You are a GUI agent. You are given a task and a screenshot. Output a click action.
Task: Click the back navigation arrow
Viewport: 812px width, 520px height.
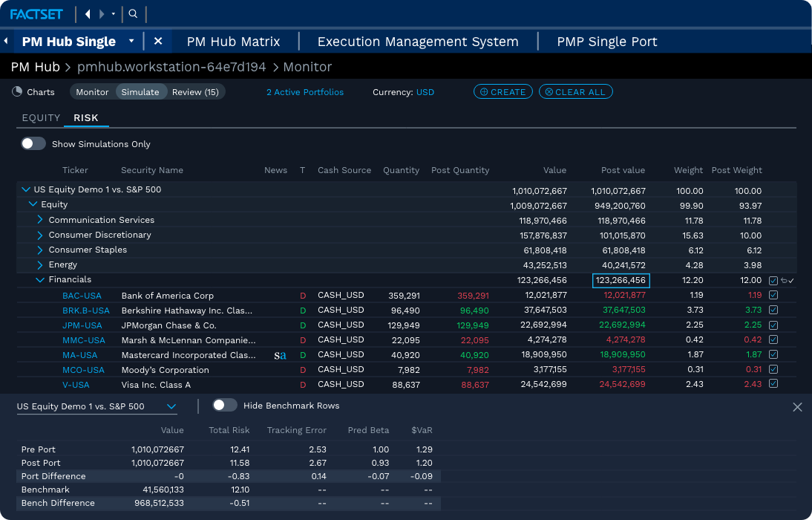coord(86,13)
